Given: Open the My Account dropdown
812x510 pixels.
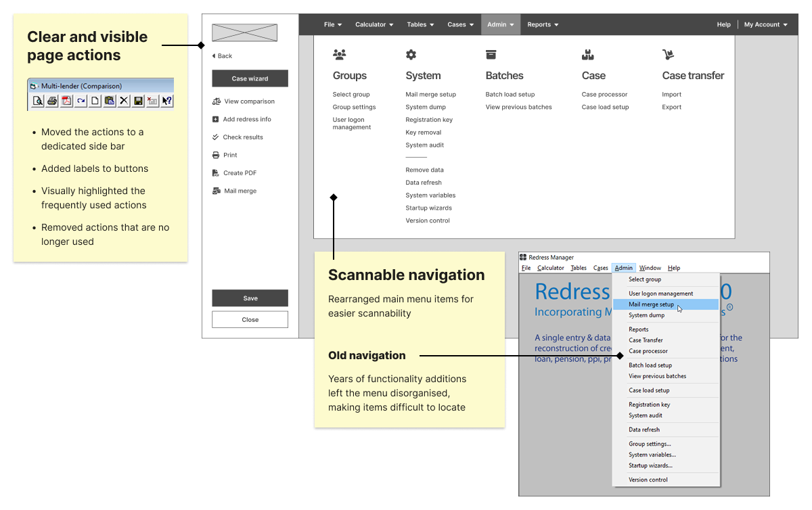Looking at the screenshot, I should tap(765, 24).
